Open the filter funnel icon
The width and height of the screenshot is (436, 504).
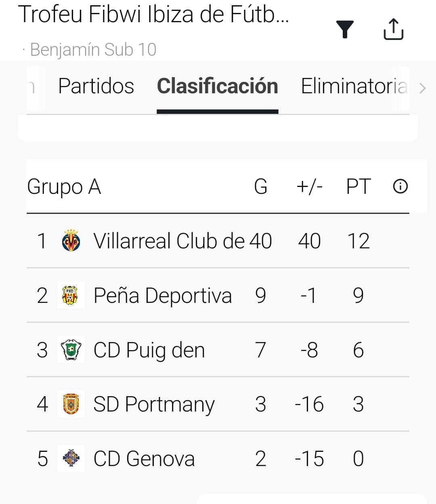coord(345,29)
